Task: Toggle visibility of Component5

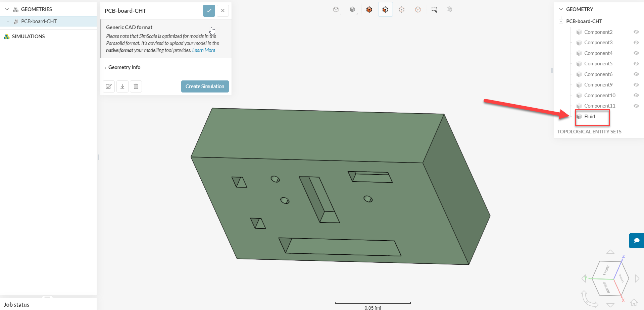Action: pos(636,64)
